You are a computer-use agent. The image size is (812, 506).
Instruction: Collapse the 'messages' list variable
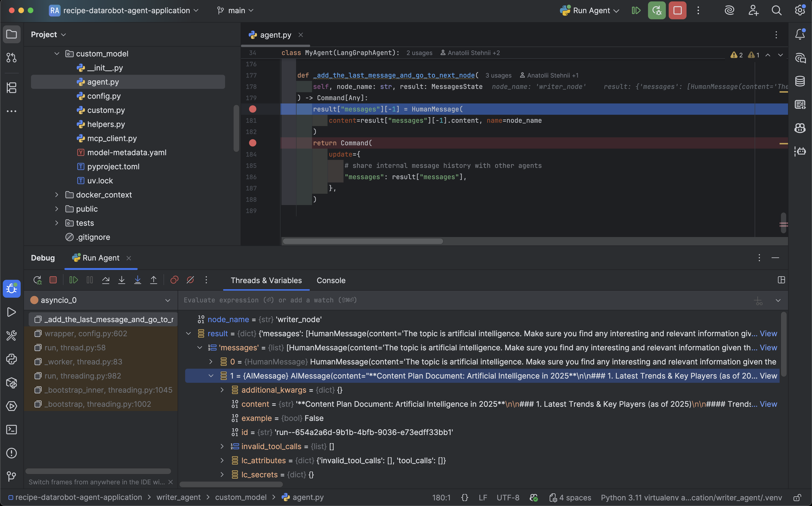pyautogui.click(x=200, y=348)
